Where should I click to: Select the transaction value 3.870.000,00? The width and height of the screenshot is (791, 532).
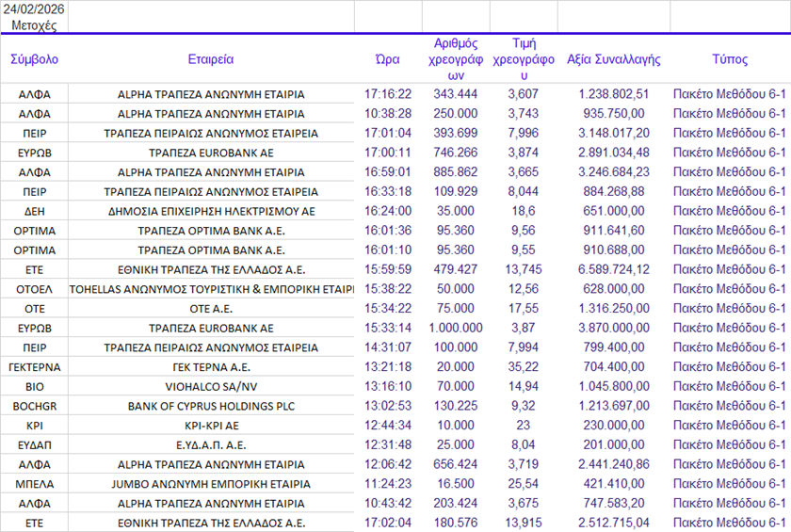pyautogui.click(x=614, y=329)
